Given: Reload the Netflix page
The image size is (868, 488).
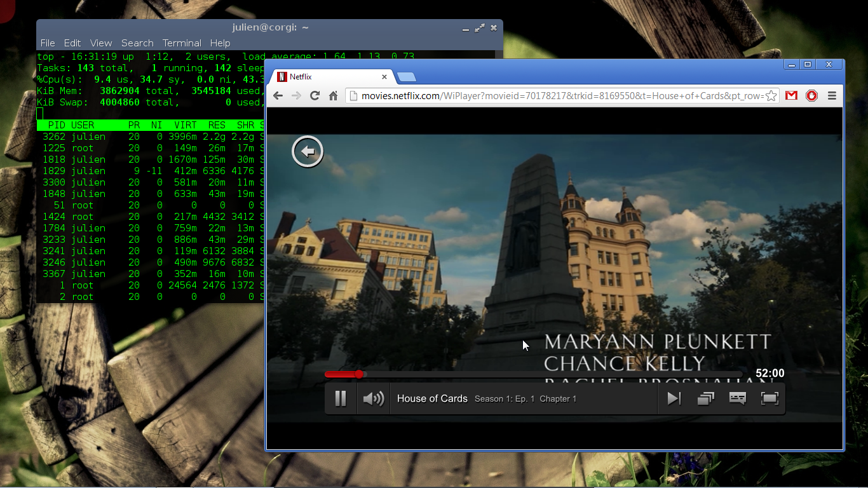Looking at the screenshot, I should [315, 95].
